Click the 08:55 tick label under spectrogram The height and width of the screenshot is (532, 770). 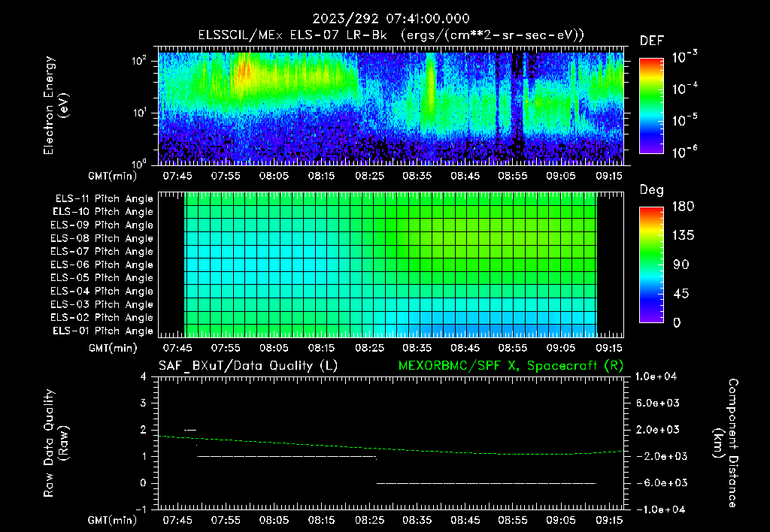(513, 176)
